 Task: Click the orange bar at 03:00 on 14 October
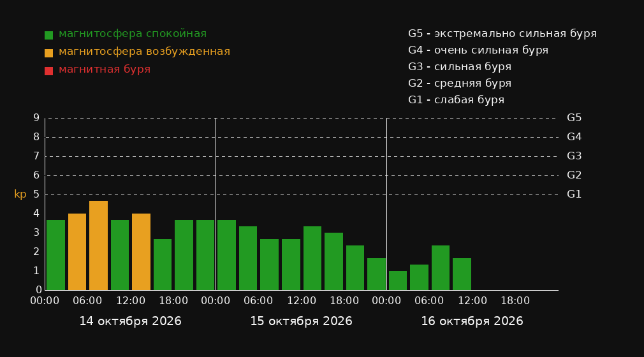point(77,252)
